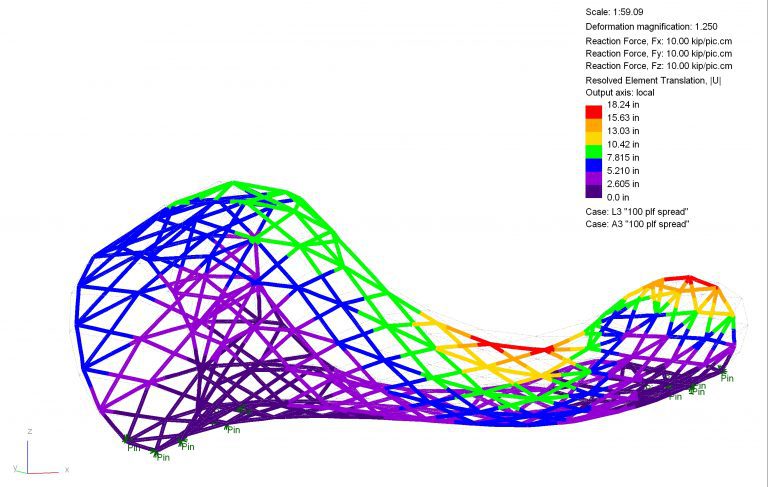Select the orange 15.63 in legend color
Image resolution: width=768 pixels, height=487 pixels.
(x=595, y=124)
